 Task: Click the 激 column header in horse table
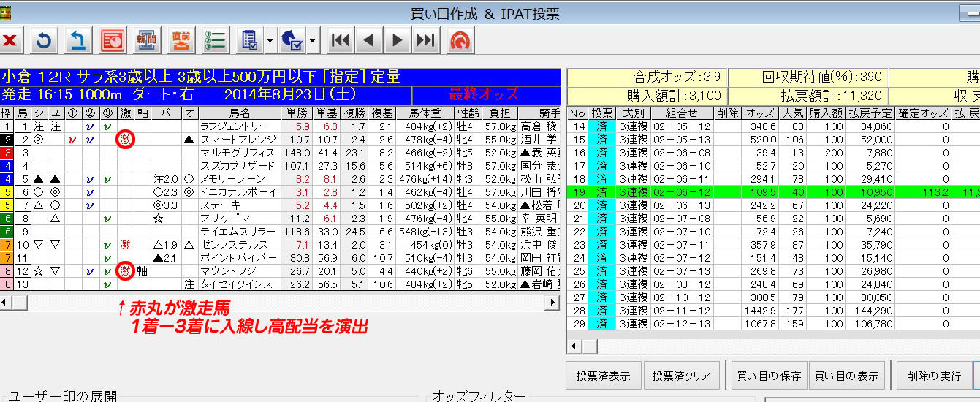point(125,113)
